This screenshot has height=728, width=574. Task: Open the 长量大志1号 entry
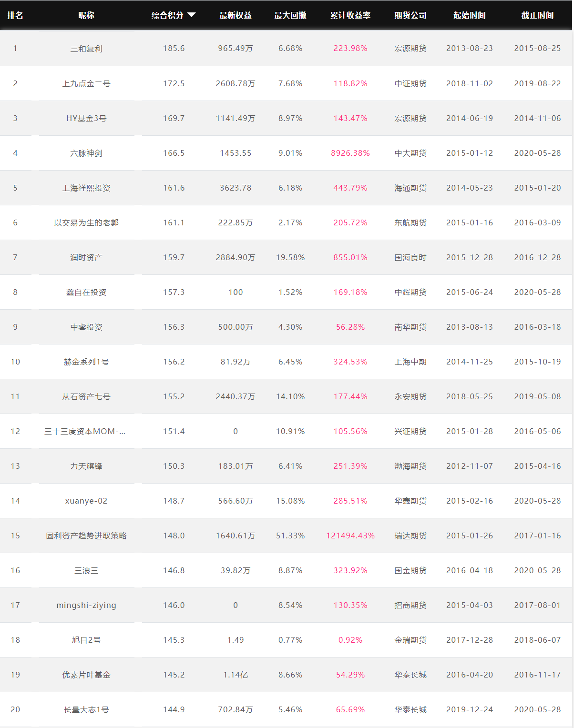86,709
